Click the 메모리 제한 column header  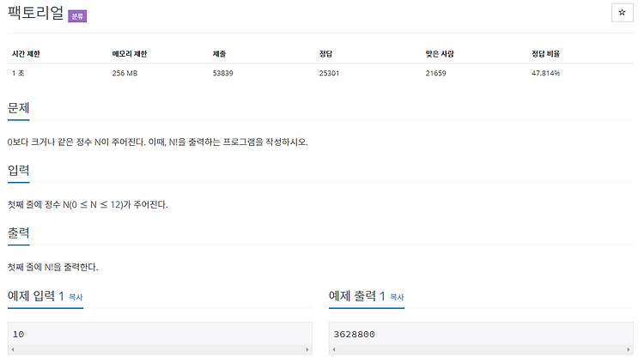[x=130, y=54]
